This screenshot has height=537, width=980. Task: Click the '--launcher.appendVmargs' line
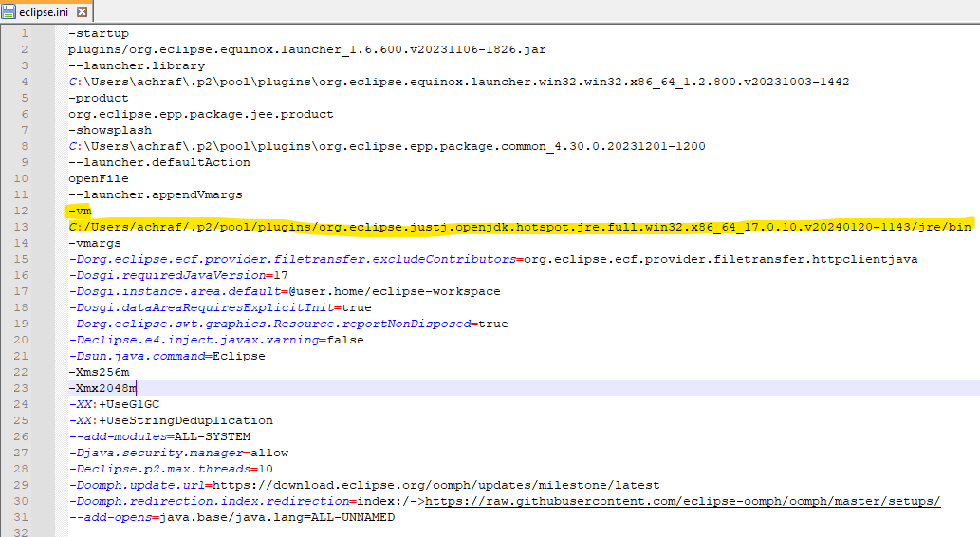coord(156,195)
